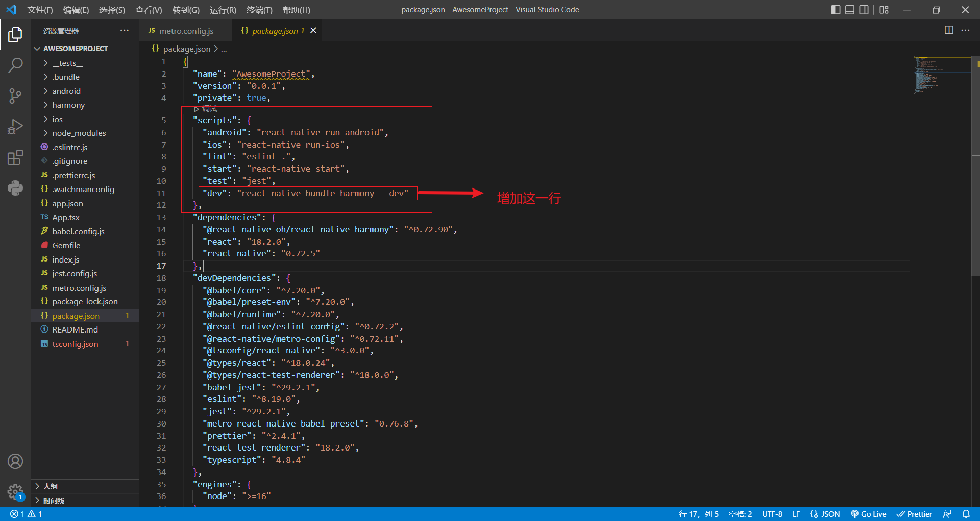Image resolution: width=980 pixels, height=521 pixels.
Task: Open editor more actions ellipsis
Action: (965, 30)
